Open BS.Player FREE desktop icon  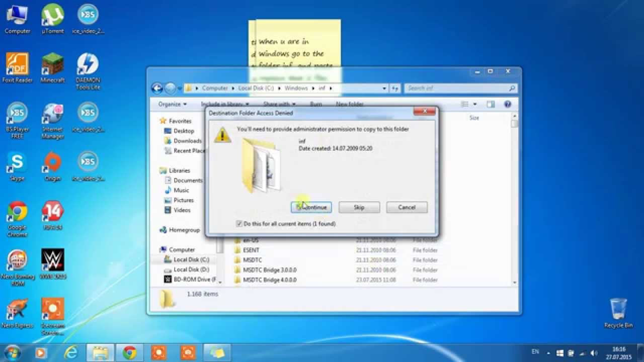18,121
